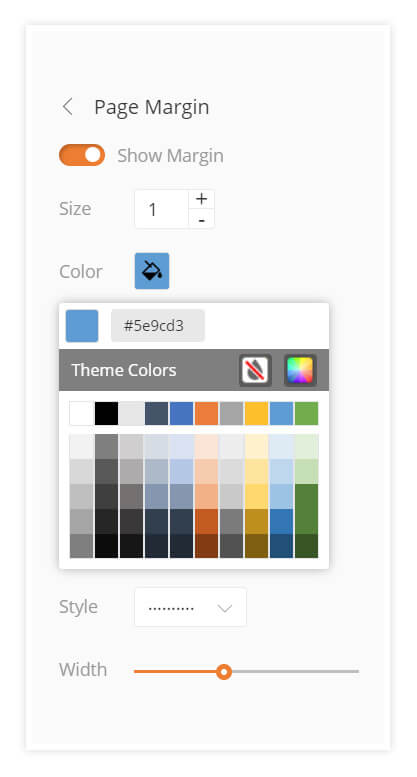
Task: Open the rainbow custom color wheel
Action: (x=300, y=370)
